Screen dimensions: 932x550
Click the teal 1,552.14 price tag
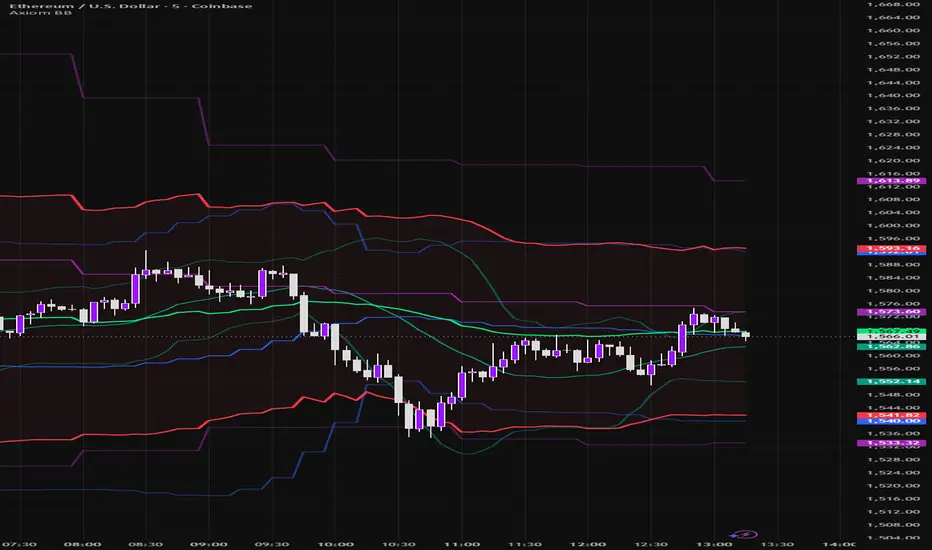coord(891,381)
